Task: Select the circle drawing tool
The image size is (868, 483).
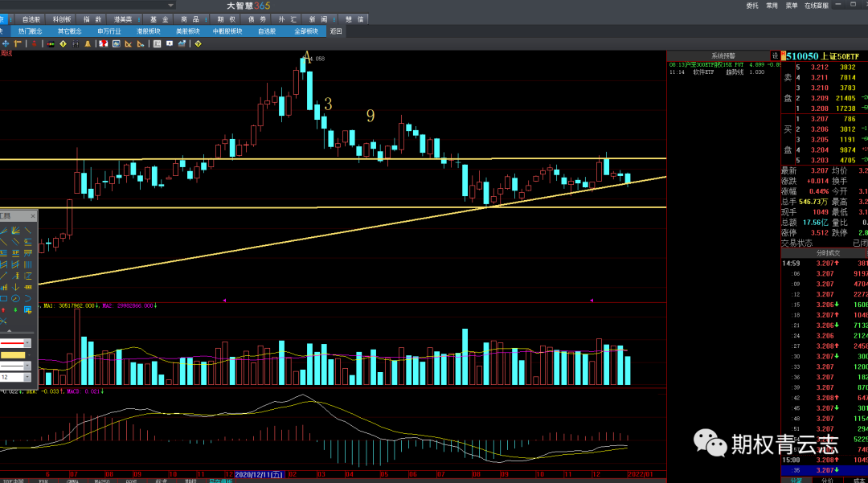Action: click(x=16, y=298)
